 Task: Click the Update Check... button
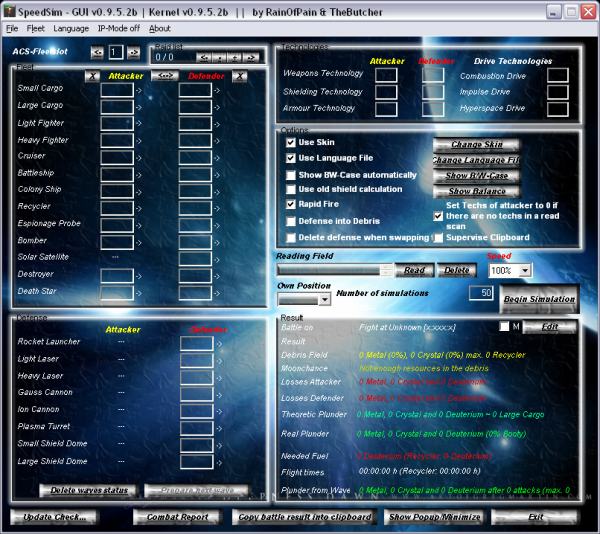tap(54, 517)
